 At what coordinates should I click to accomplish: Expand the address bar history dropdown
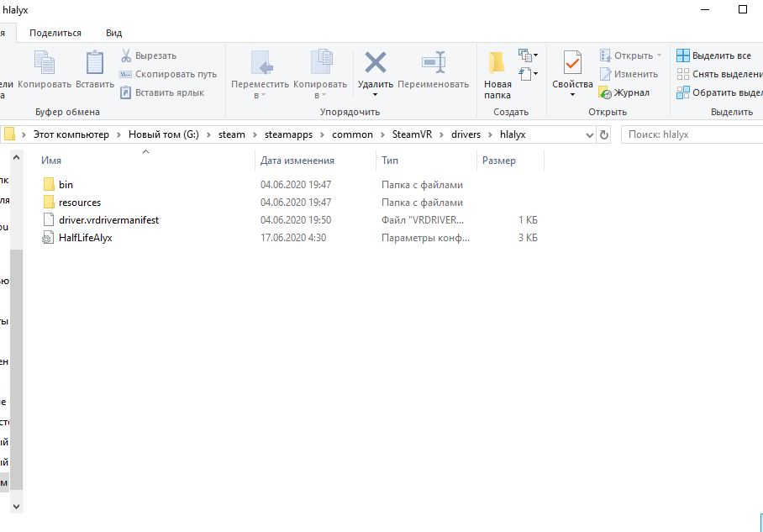pyautogui.click(x=589, y=134)
